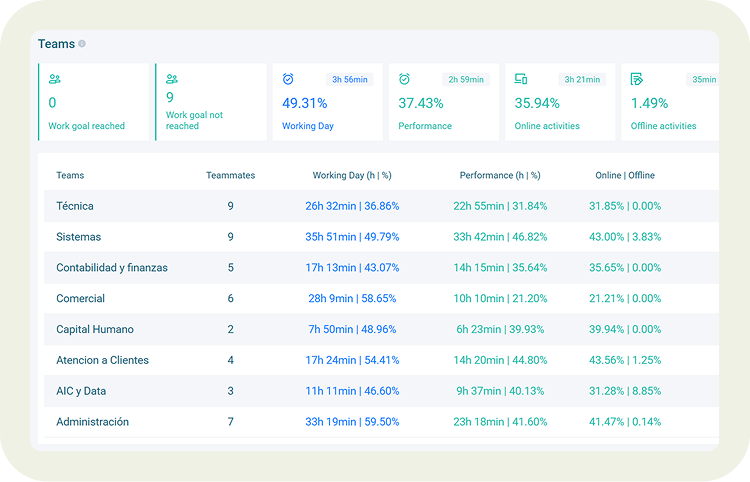
Task: Click the devices icon in Online activities card
Action: [521, 79]
